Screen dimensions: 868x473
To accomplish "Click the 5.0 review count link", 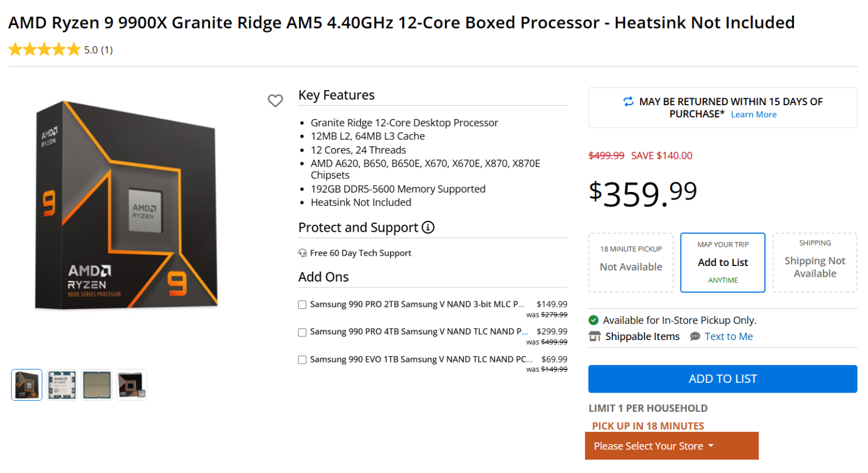I will coord(98,50).
